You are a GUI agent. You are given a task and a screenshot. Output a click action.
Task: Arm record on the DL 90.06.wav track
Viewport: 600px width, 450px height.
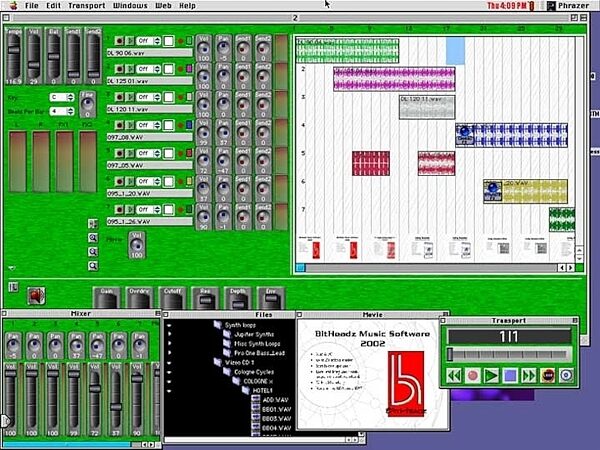(x=119, y=41)
